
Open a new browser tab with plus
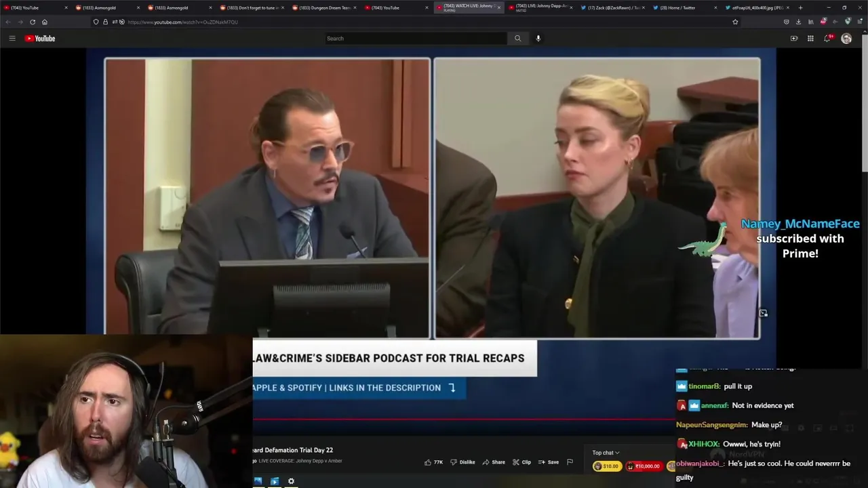(800, 7)
